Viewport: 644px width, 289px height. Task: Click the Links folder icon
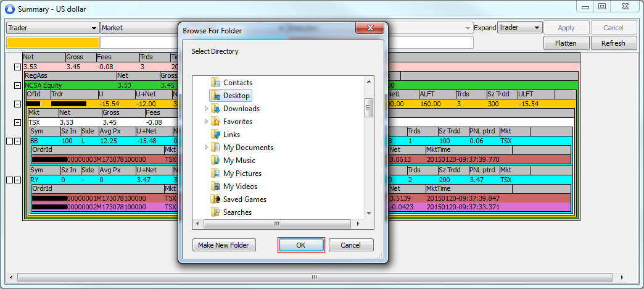pos(215,135)
